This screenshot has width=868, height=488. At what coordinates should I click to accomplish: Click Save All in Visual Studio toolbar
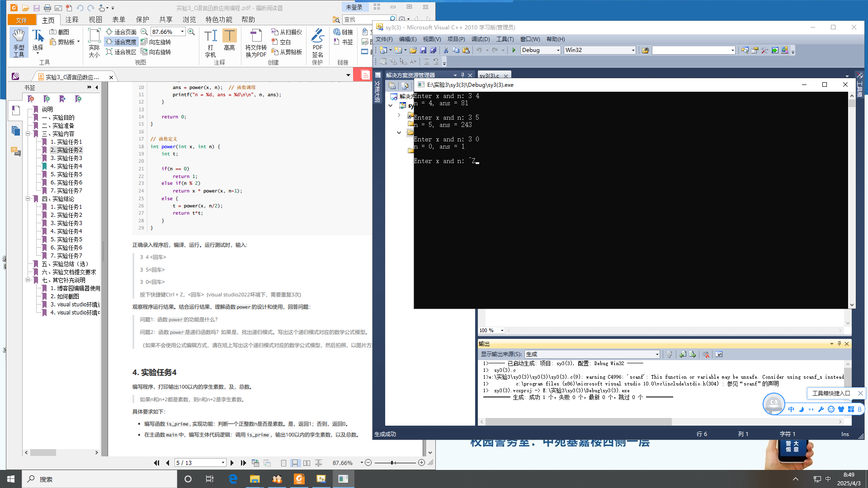click(x=433, y=50)
